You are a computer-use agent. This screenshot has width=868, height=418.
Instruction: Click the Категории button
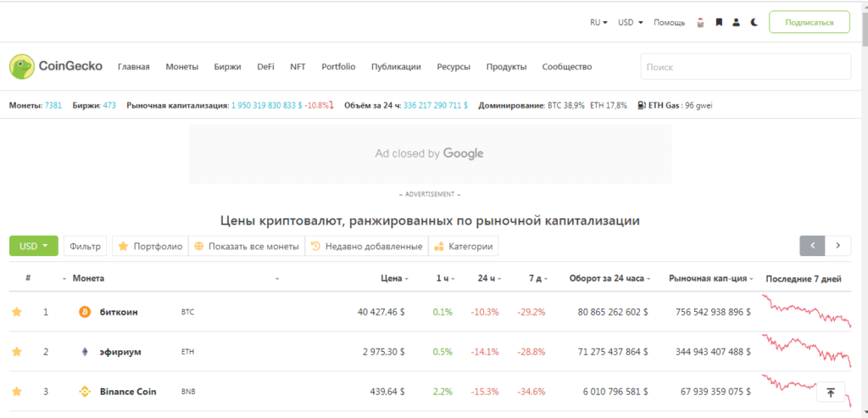point(464,247)
